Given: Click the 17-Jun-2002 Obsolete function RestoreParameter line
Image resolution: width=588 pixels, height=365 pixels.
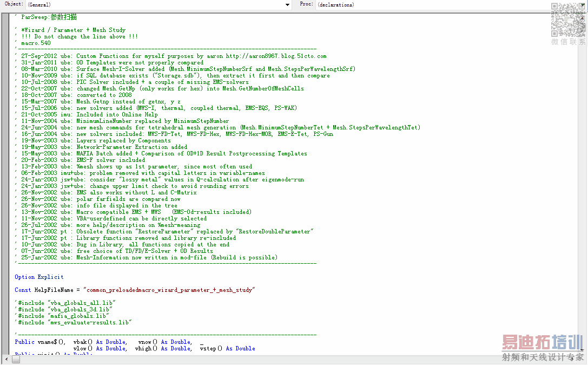Looking at the screenshot, I should click(164, 231).
